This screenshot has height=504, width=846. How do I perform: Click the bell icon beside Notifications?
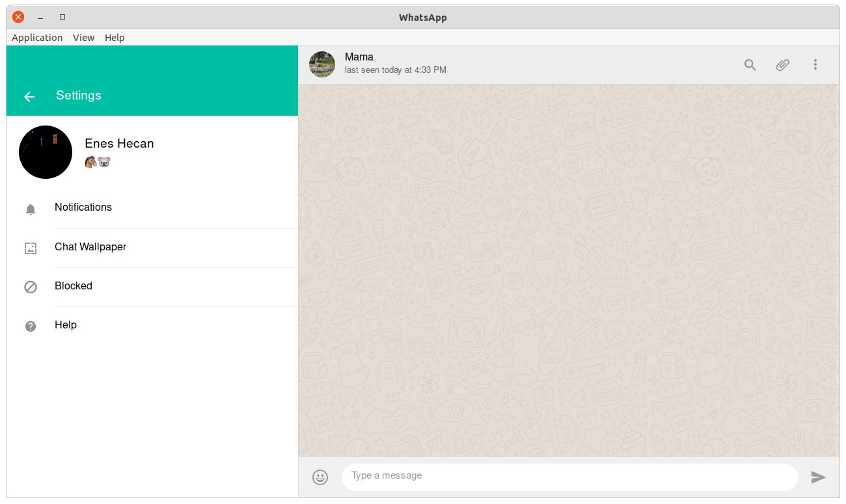pyautogui.click(x=31, y=209)
